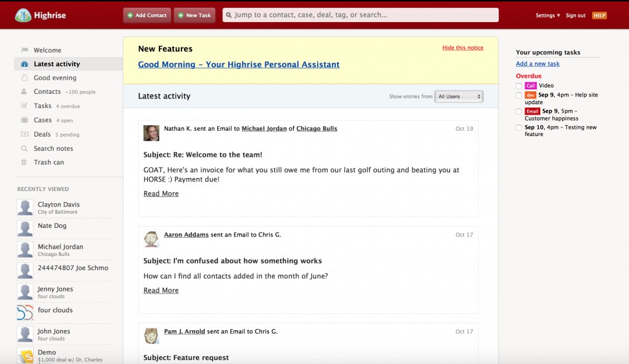Open the Settings dropdown menu
Image resolution: width=629 pixels, height=364 pixels.
(547, 16)
